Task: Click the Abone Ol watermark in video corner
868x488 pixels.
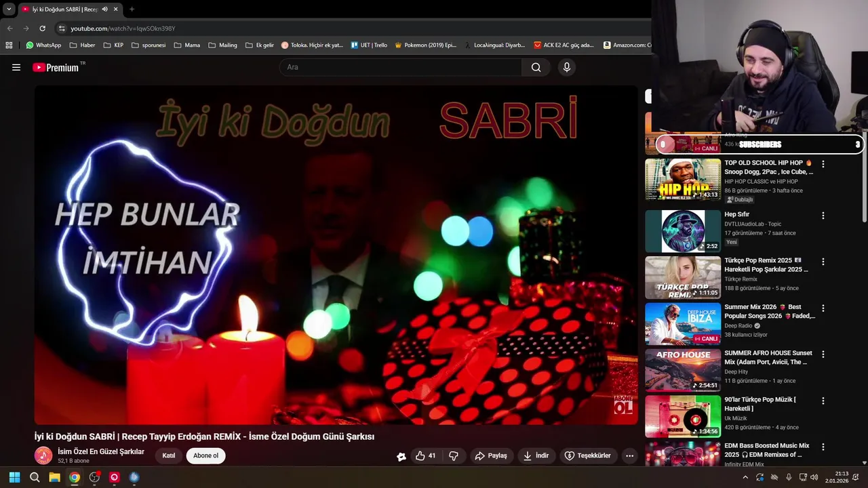Action: pos(623,405)
